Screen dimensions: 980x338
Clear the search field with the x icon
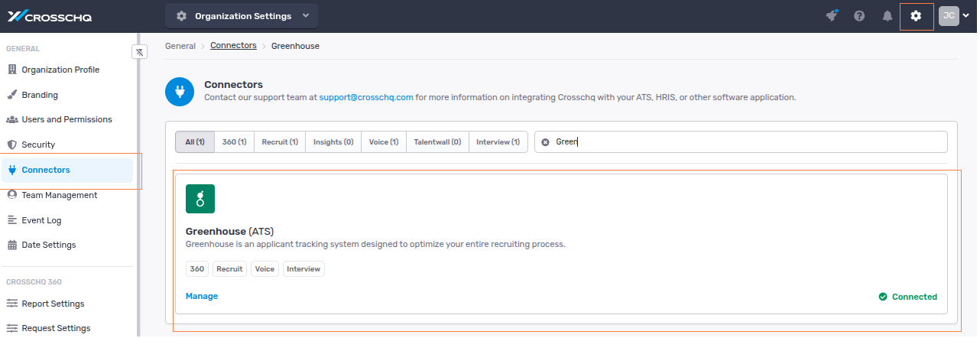(546, 142)
